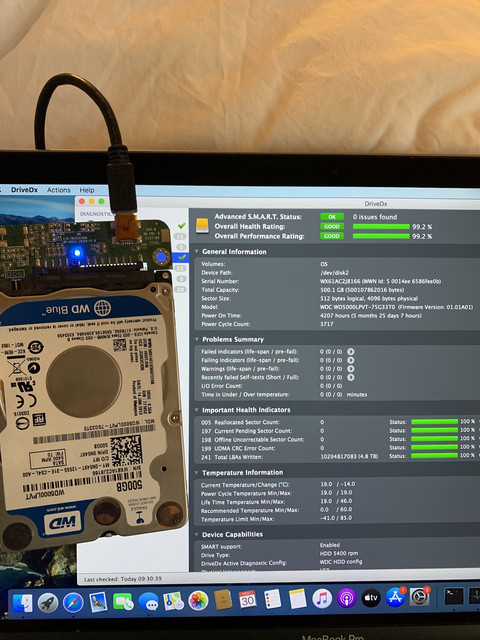Open details arrow for Failed Indicators
Screen dimensions: 480x640
coord(350,351)
